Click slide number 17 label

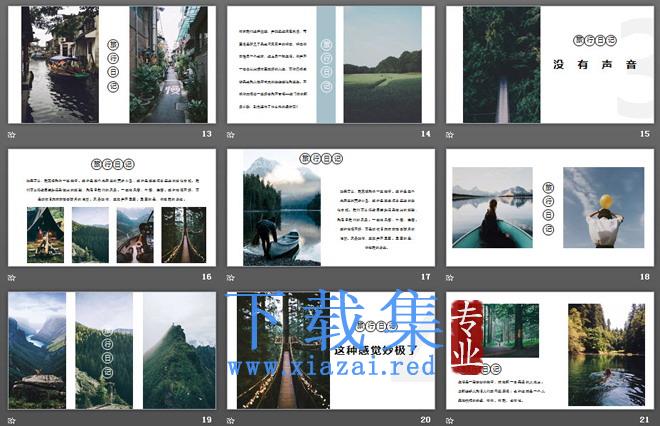(426, 277)
